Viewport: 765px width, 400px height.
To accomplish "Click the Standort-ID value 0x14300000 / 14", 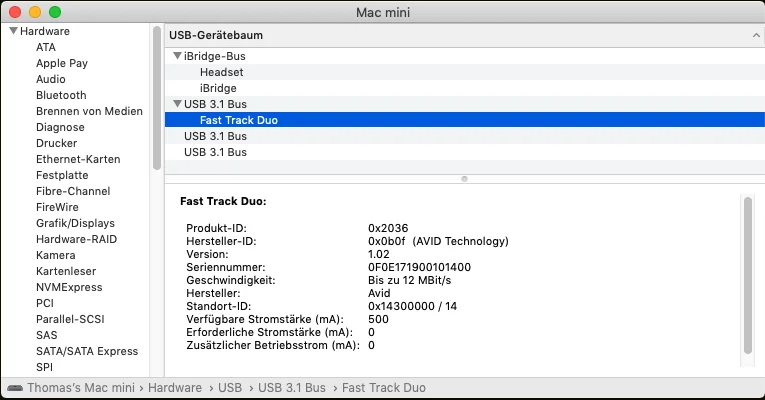I will coord(412,306).
